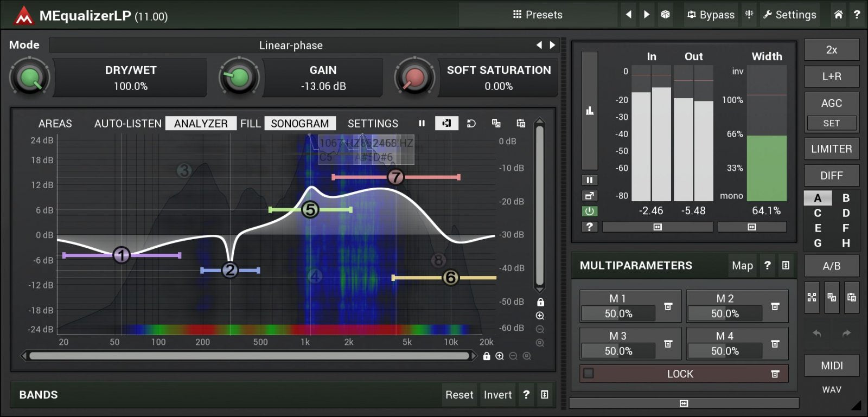Open the home icon in title bar
Viewport: 868px width, 417px height.
tap(838, 15)
